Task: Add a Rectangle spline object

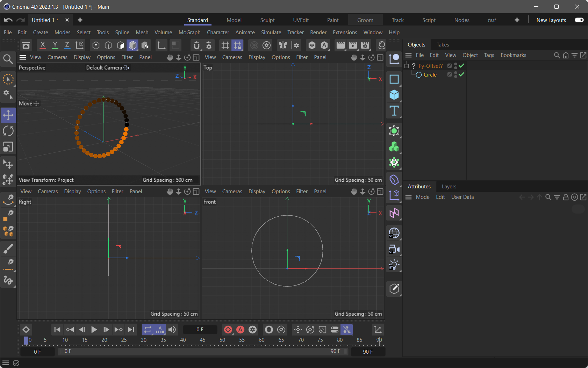Action: click(394, 79)
